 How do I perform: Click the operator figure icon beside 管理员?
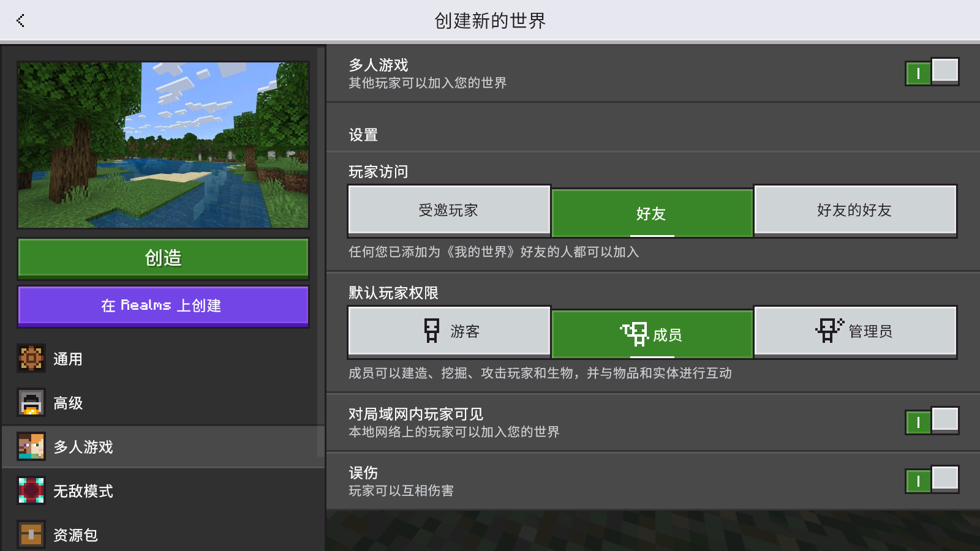pyautogui.click(x=830, y=331)
